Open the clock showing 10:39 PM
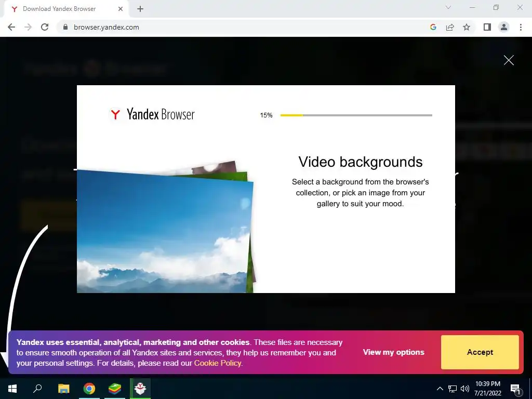This screenshot has width=532, height=399. [488, 389]
